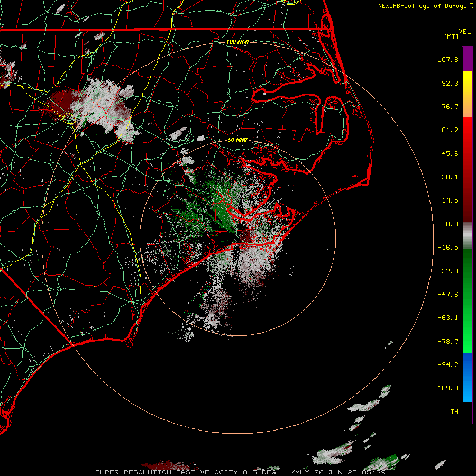Pick the gray segment of color bar
This screenshot has height=476, width=476.
[x=467, y=235]
